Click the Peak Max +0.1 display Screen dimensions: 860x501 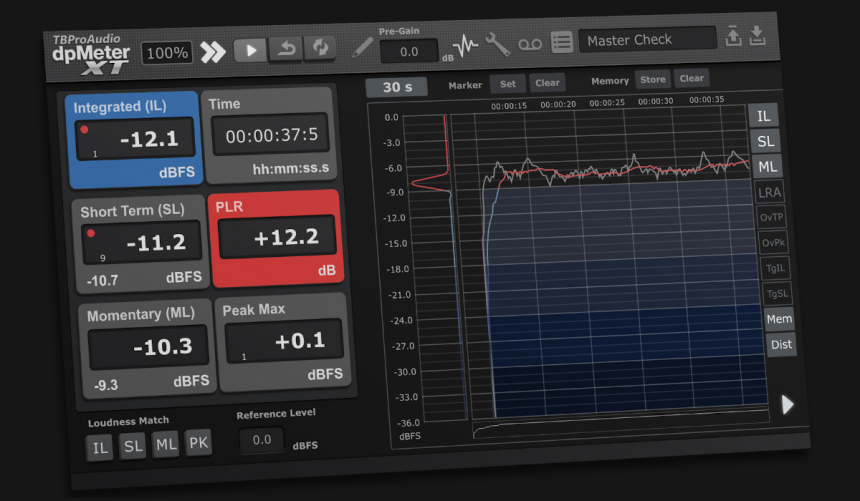pyautogui.click(x=285, y=341)
